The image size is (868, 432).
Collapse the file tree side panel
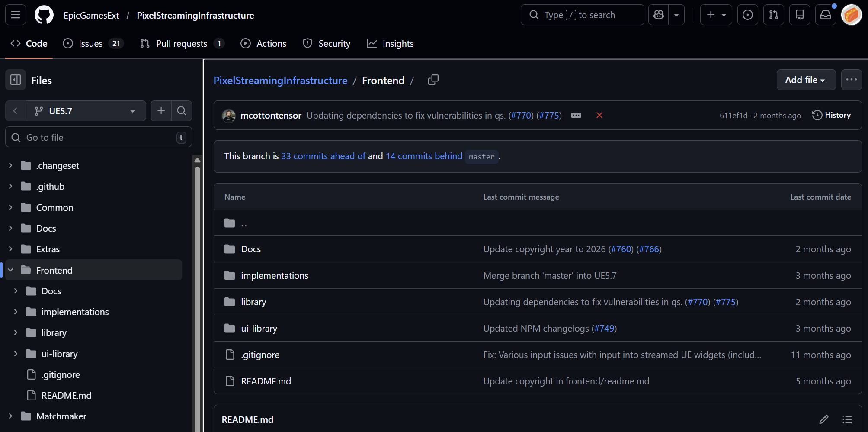(x=16, y=80)
